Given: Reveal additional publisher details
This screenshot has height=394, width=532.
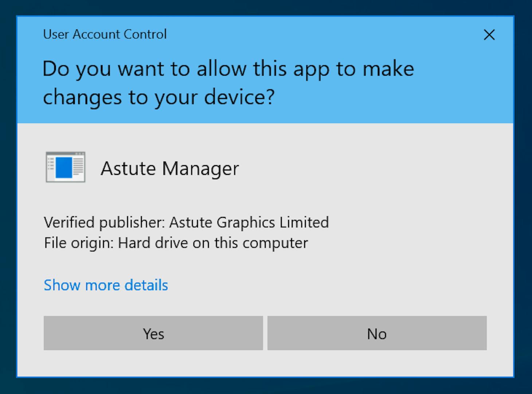Looking at the screenshot, I should point(106,285).
